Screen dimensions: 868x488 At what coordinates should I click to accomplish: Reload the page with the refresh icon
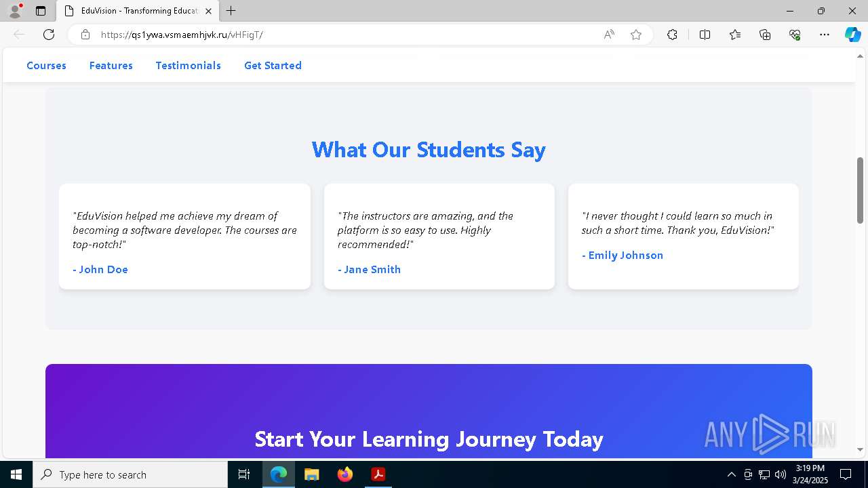coord(49,35)
